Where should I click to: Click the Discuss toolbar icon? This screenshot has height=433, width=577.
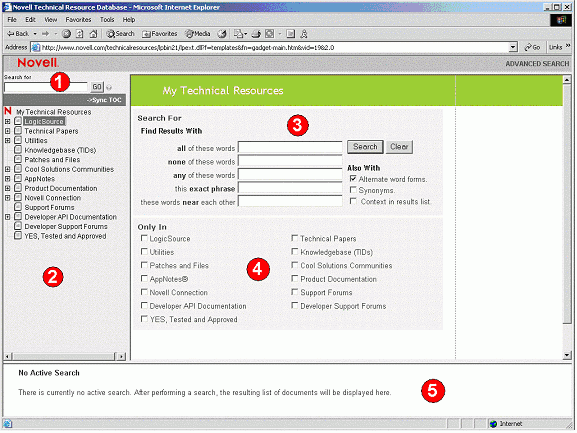point(291,34)
